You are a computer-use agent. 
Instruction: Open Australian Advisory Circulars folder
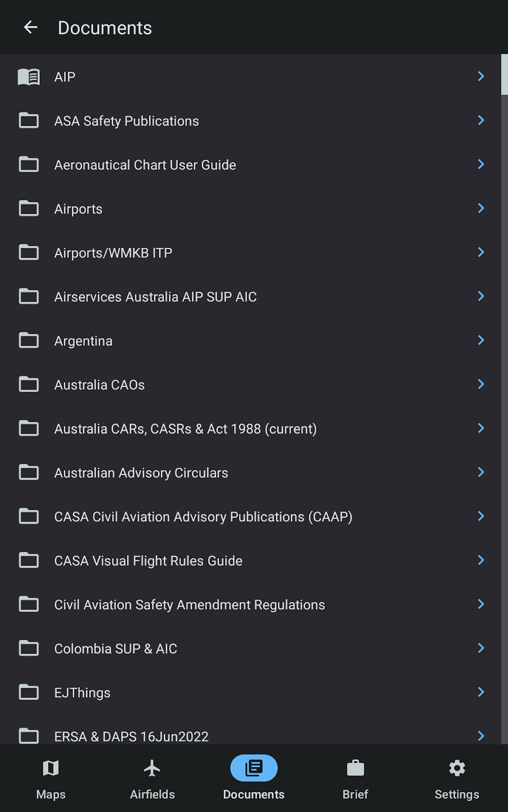[141, 473]
